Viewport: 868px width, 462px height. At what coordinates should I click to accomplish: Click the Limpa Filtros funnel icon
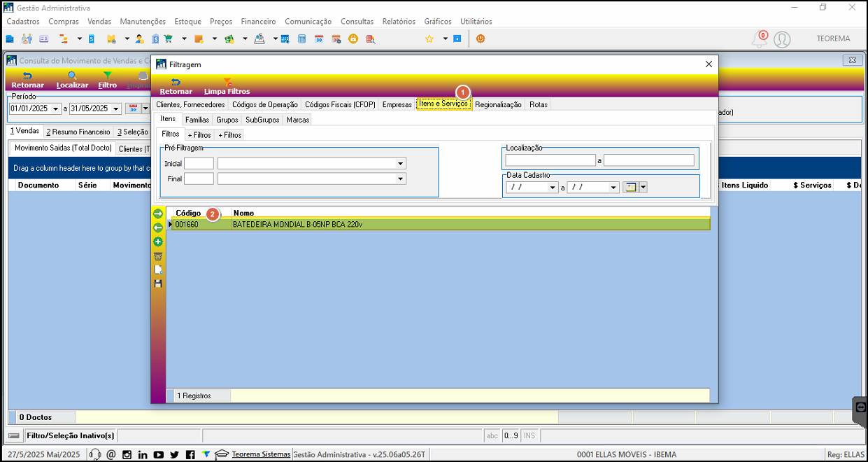click(227, 82)
